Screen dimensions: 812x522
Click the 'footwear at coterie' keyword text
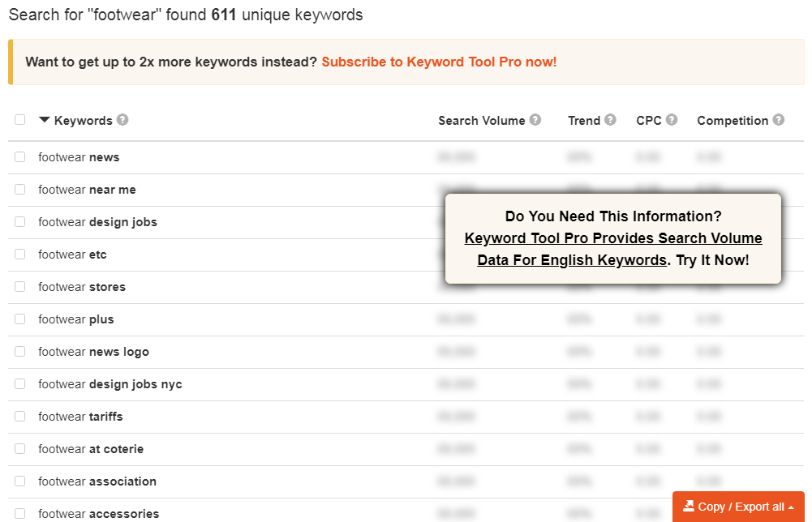[91, 449]
